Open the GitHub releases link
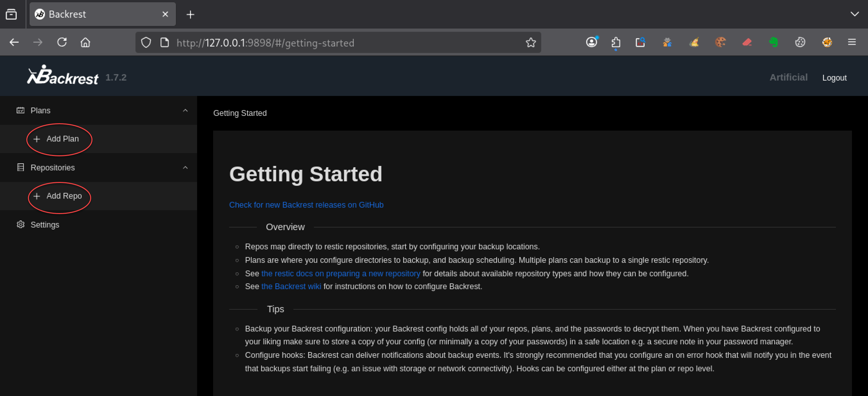This screenshot has width=868, height=396. pyautogui.click(x=306, y=205)
